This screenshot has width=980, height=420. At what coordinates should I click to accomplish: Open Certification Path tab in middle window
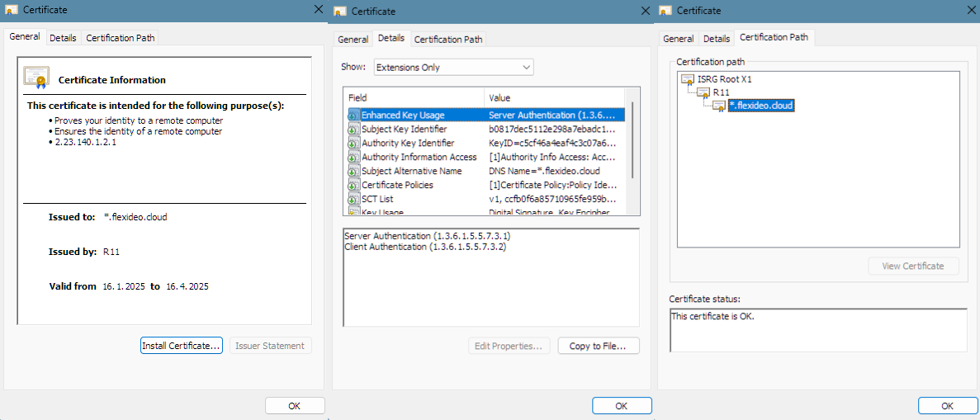[x=448, y=40]
